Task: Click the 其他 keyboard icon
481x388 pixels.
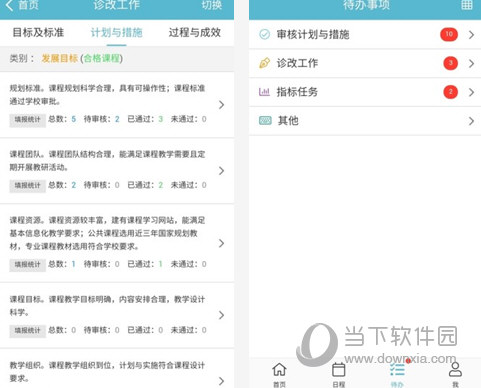Action: pyautogui.click(x=265, y=120)
